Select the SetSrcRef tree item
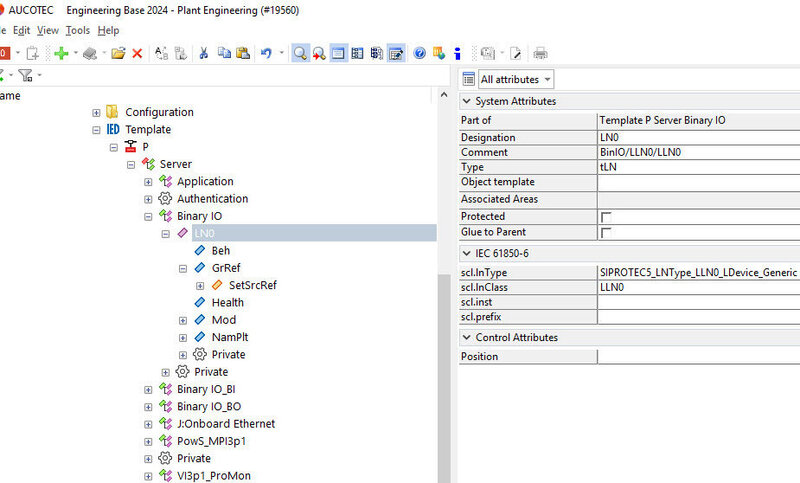The height and width of the screenshot is (483, 800). pyautogui.click(x=252, y=285)
